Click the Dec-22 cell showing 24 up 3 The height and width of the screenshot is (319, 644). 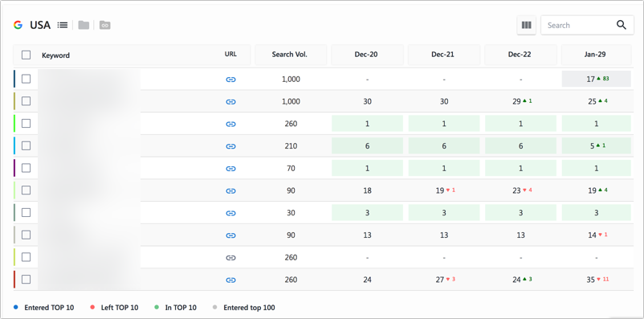pos(521,280)
